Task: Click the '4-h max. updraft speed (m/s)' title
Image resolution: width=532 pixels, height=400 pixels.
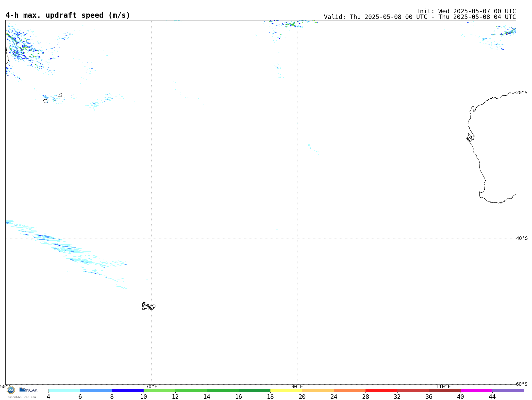Action: point(68,15)
